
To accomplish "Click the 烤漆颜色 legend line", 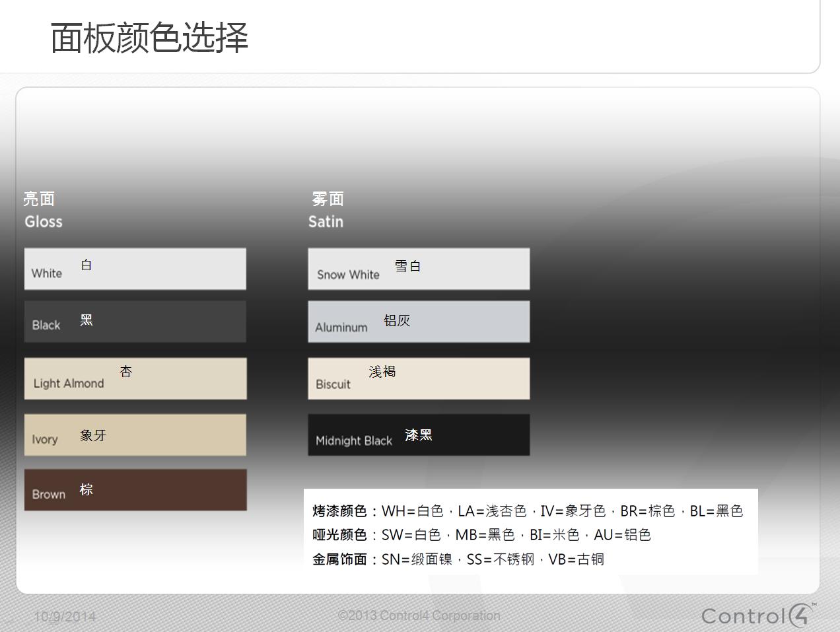I will (528, 511).
